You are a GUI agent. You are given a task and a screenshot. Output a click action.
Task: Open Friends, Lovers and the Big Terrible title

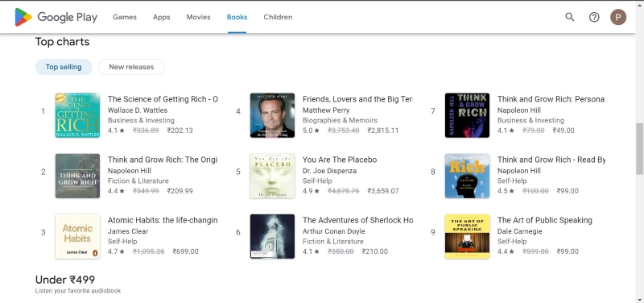357,99
